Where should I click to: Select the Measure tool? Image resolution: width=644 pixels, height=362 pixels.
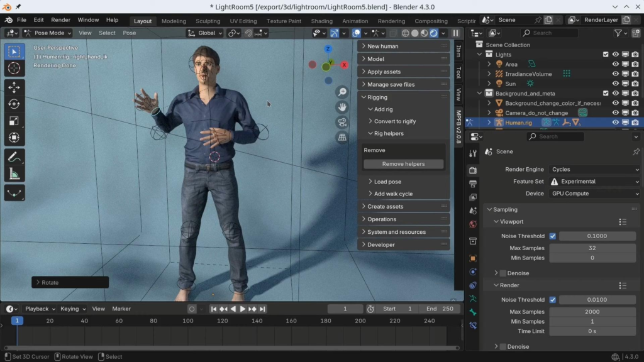pos(14,173)
